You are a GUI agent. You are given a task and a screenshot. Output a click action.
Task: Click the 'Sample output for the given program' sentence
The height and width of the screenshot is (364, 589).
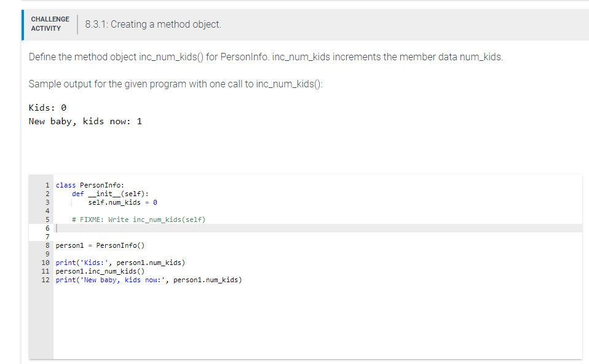(x=175, y=84)
